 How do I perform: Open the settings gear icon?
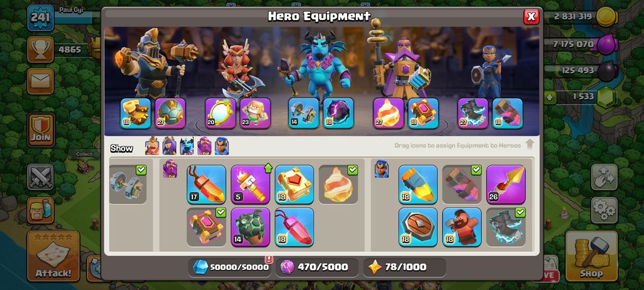point(604,210)
